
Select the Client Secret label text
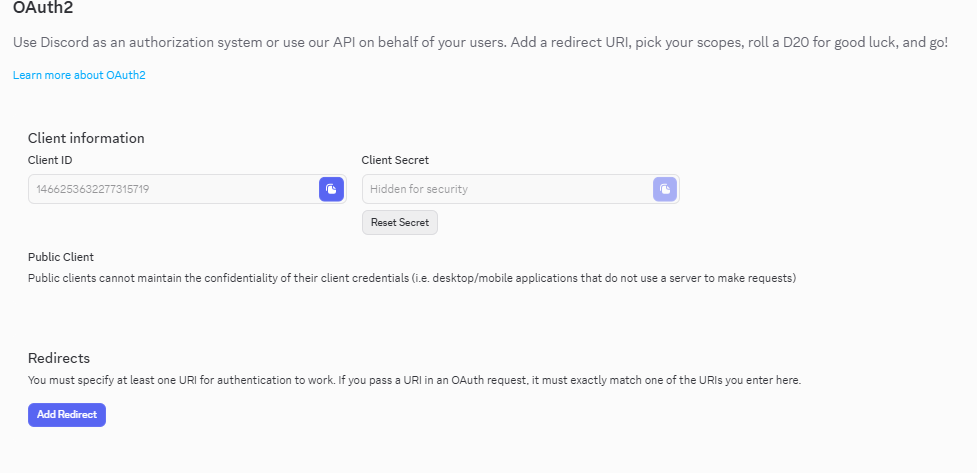pos(395,159)
